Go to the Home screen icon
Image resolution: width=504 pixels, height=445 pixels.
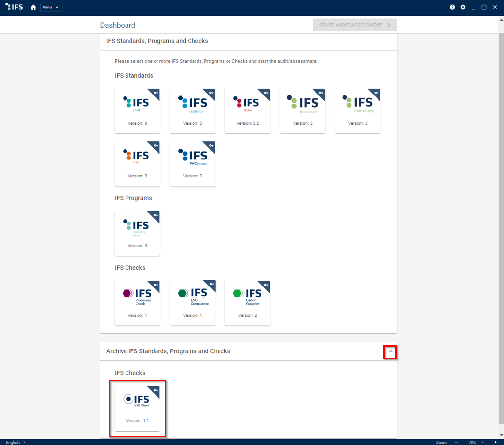pos(33,7)
